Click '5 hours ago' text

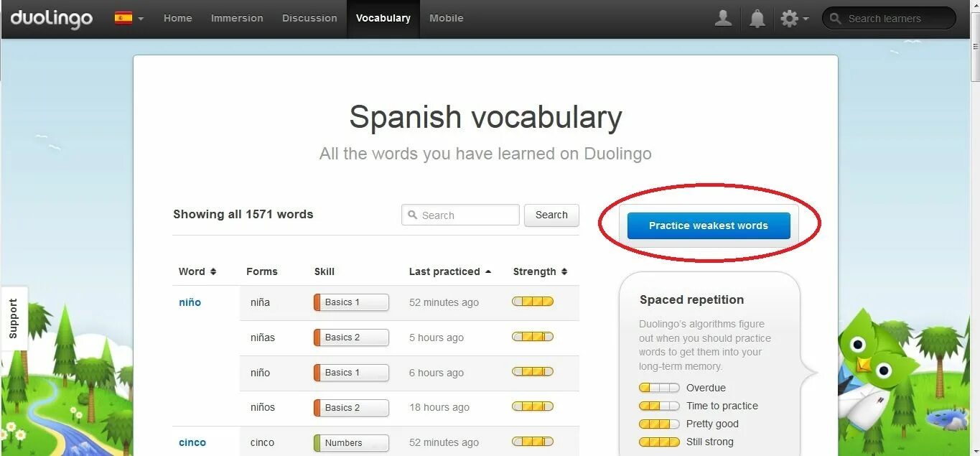[437, 338]
